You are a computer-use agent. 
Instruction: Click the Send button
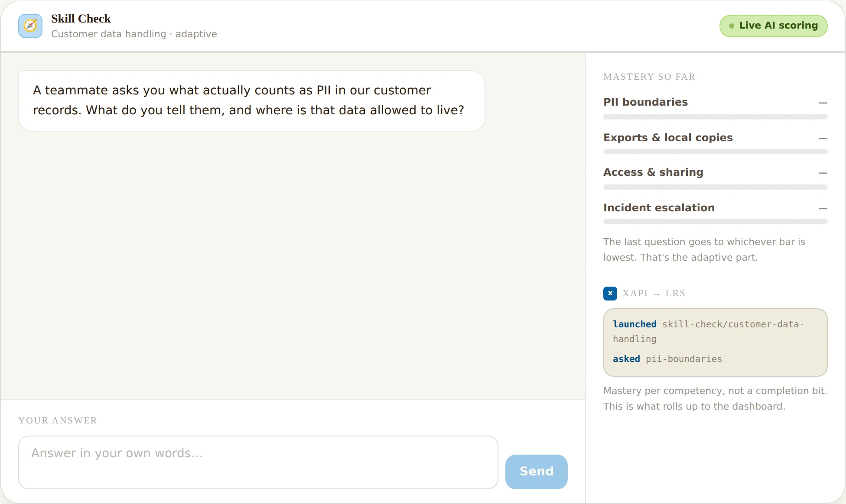pos(537,472)
